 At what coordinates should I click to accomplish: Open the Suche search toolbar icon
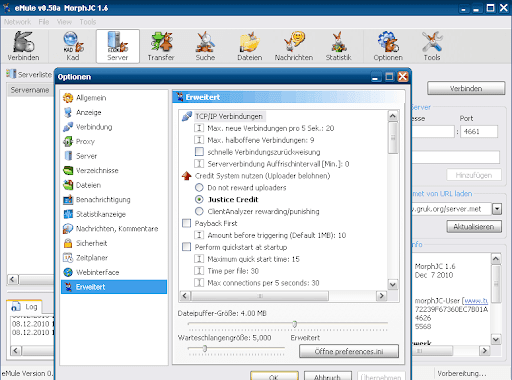tap(205, 46)
